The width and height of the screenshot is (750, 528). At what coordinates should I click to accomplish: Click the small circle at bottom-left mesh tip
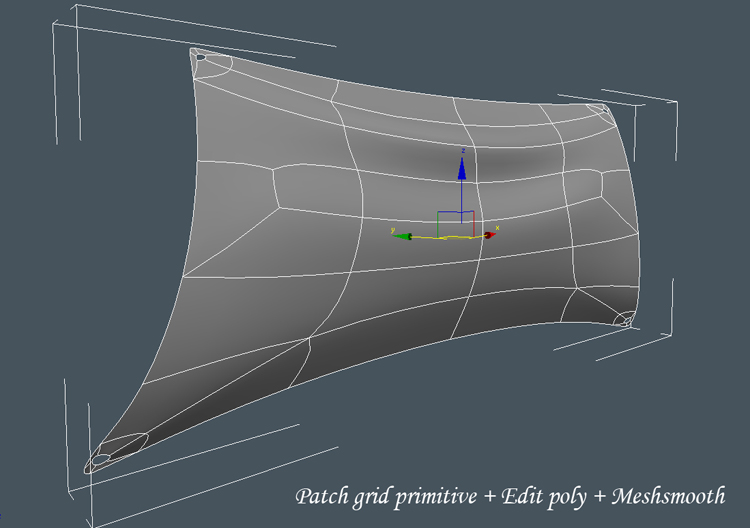pyautogui.click(x=100, y=460)
